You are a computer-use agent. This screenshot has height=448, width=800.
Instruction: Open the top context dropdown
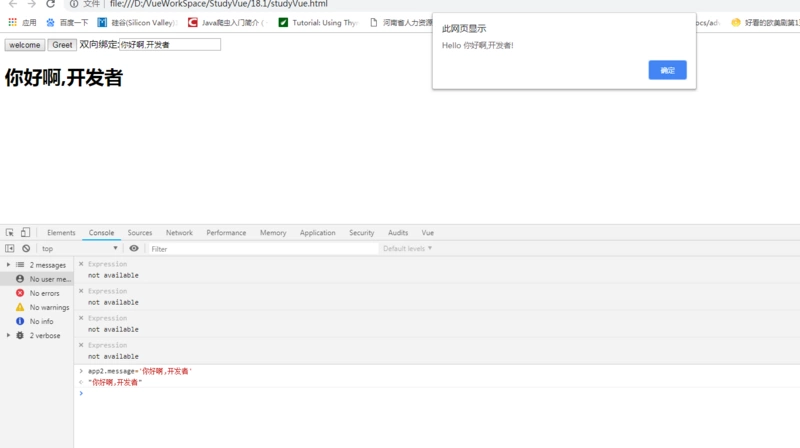point(78,249)
